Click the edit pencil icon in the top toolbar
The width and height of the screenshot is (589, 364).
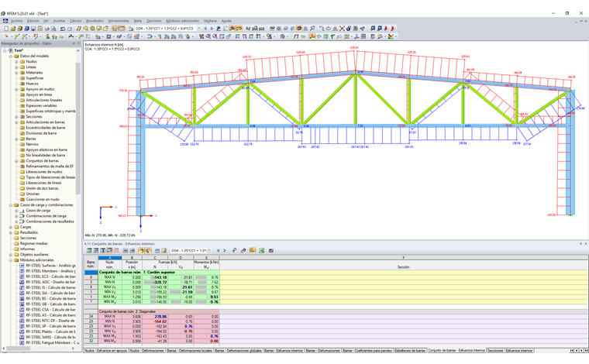click(79, 29)
